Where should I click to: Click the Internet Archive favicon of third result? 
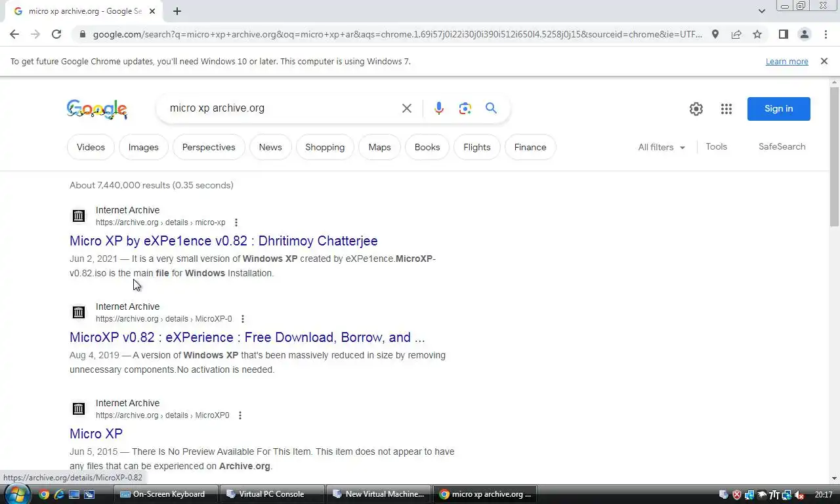point(79,409)
